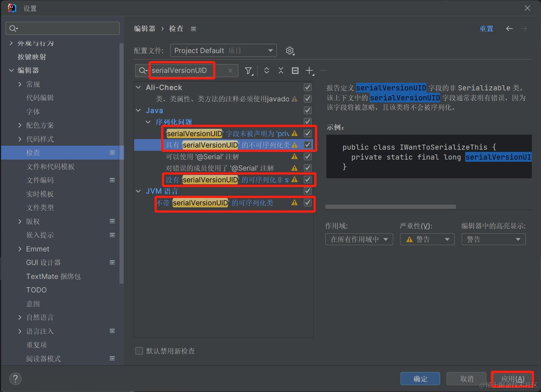Viewport: 541px width, 392px height.
Task: Click the 确定 button
Action: 420,379
